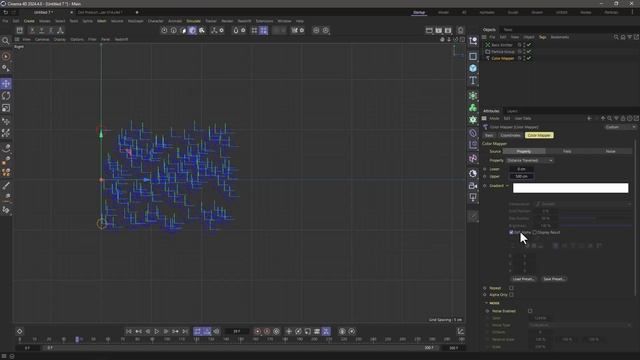The width and height of the screenshot is (640, 360).
Task: Toggle Color Mapper enable checkmark
Action: point(529,58)
